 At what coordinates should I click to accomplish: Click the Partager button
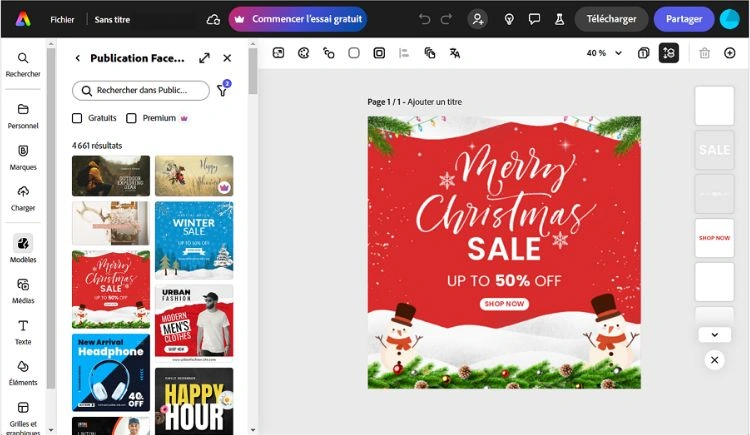[684, 19]
